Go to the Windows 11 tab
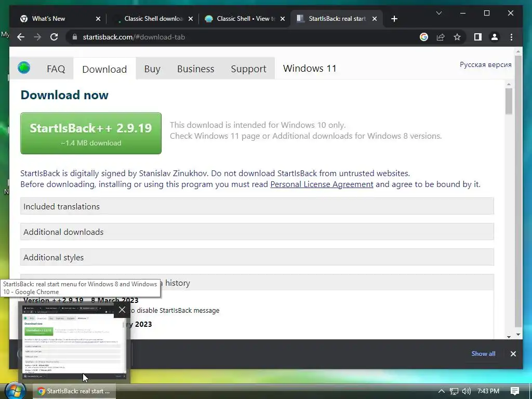This screenshot has height=399, width=532. coord(310,69)
